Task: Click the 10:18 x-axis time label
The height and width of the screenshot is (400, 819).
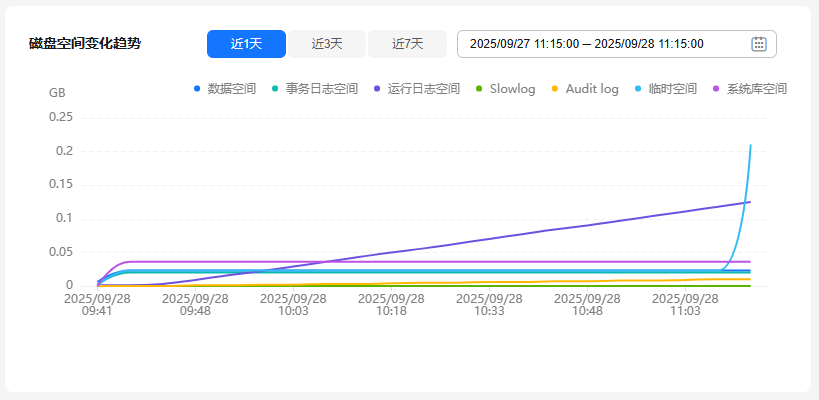Action: click(391, 304)
